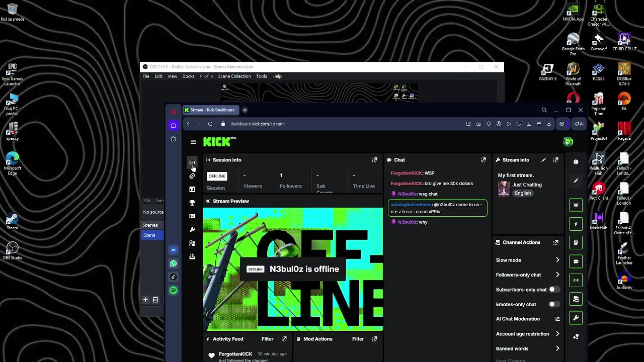Go back in the browser
Screen dimensions: 644x362
click(x=188, y=124)
